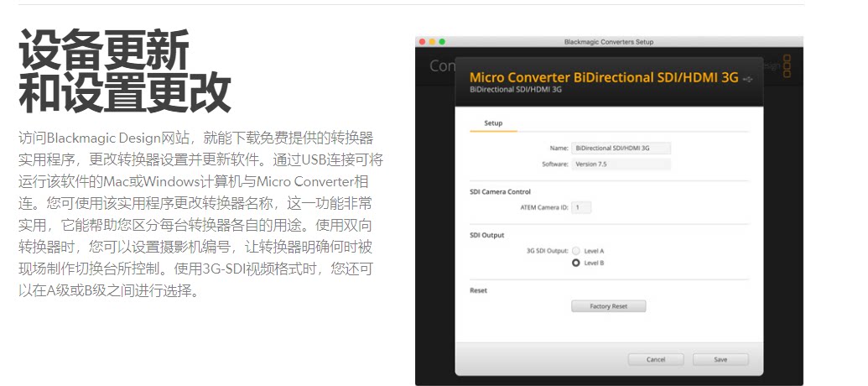This screenshot has width=868, height=386.
Task: Click the green zoom window button
Action: [442, 42]
